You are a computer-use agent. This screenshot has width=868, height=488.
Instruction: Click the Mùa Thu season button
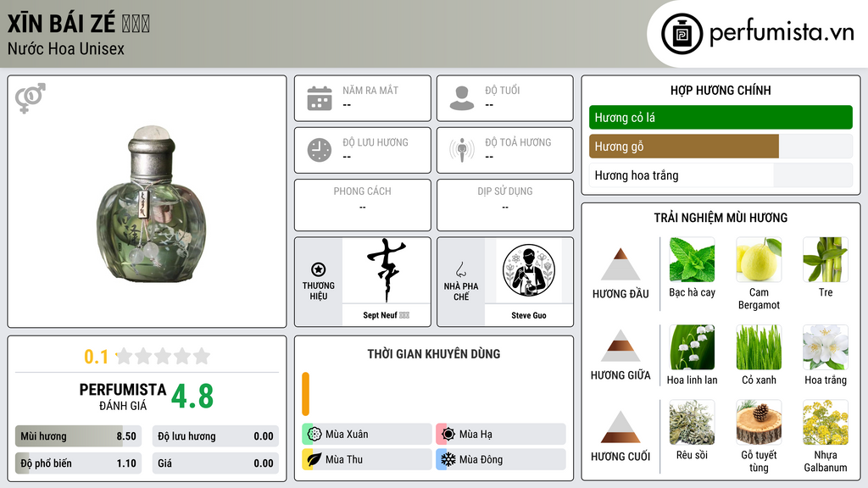point(367,459)
